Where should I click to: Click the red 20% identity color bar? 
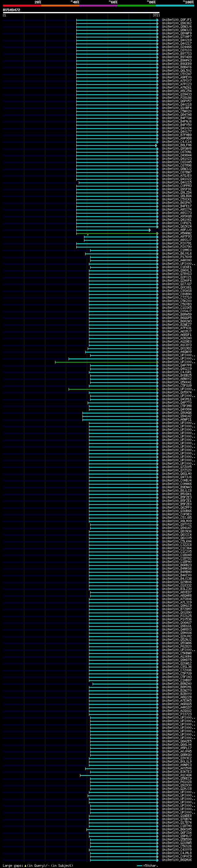pyautogui.click(x=22, y=6)
